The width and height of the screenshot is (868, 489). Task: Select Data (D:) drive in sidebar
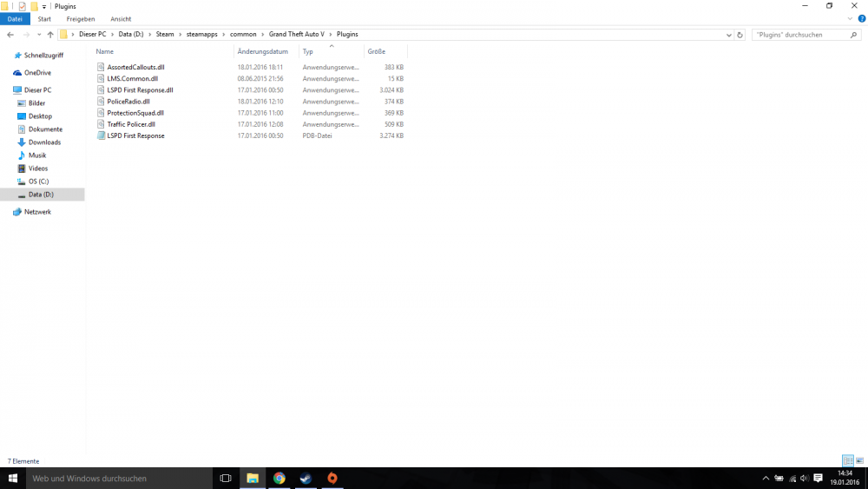coord(41,195)
